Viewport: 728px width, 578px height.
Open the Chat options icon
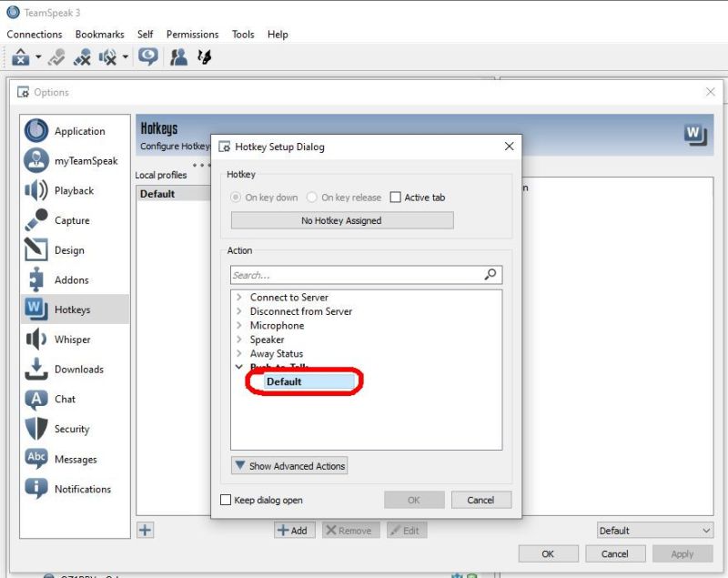pyautogui.click(x=36, y=400)
